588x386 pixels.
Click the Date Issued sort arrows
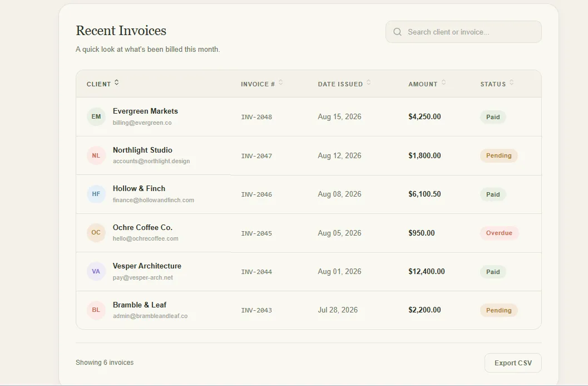(369, 82)
